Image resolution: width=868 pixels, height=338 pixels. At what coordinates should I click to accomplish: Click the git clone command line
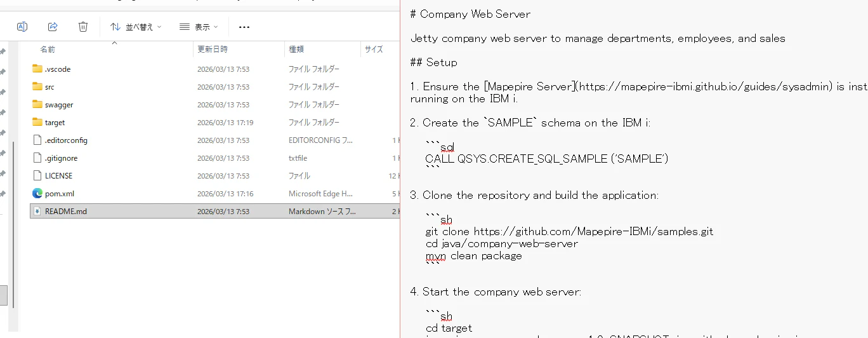coord(569,232)
